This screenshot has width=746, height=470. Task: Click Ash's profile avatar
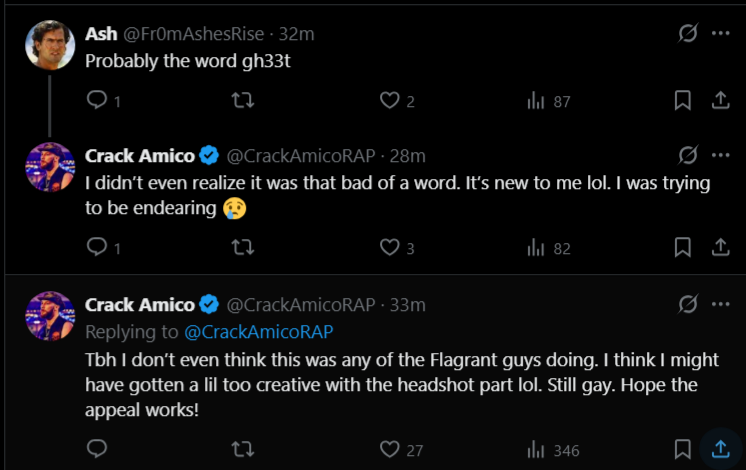pyautogui.click(x=50, y=45)
